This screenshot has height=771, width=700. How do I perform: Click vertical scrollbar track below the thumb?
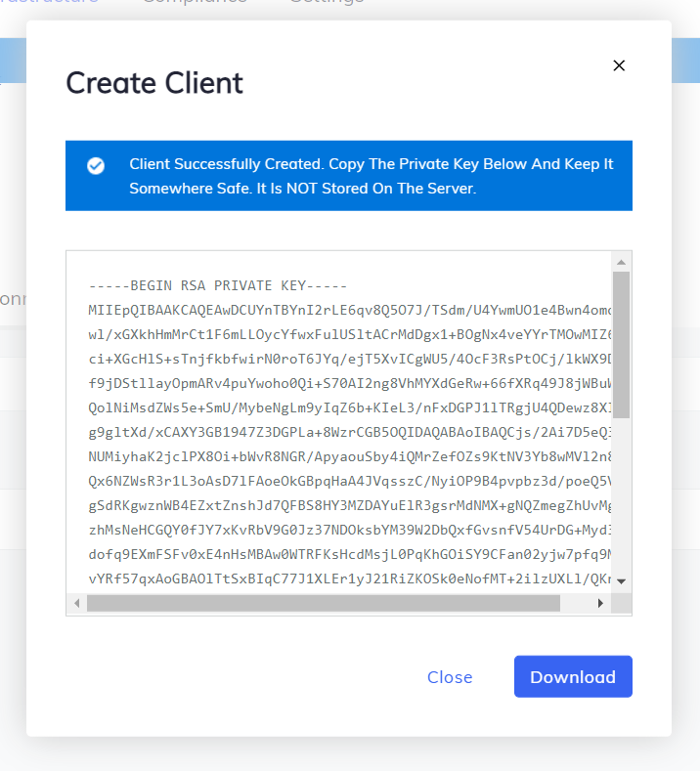tap(621, 498)
